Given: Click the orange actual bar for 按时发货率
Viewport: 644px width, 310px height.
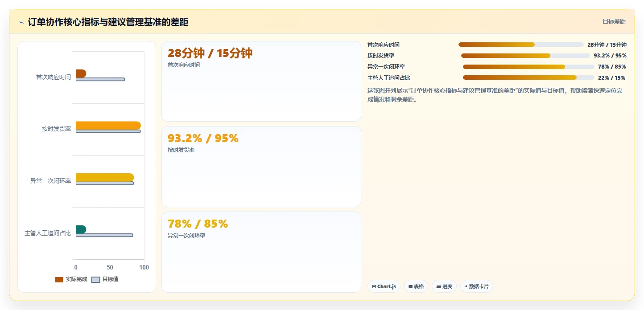Looking at the screenshot, I should click(x=108, y=126).
